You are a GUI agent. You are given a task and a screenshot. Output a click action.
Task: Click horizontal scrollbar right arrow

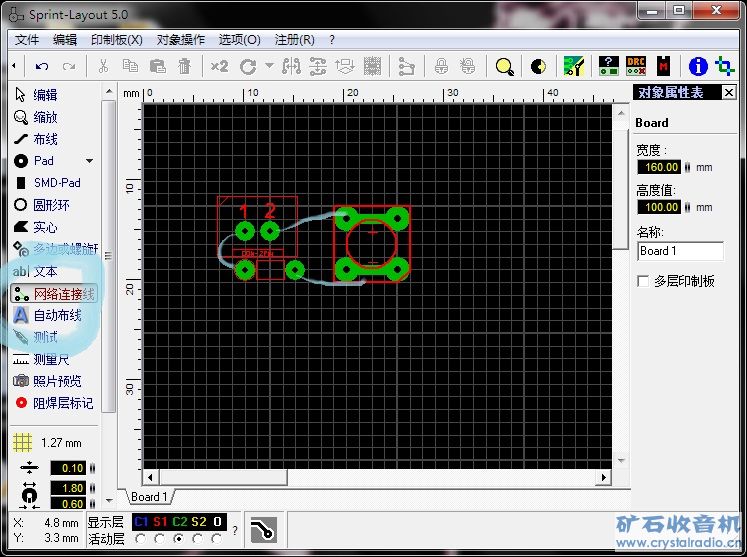click(604, 477)
